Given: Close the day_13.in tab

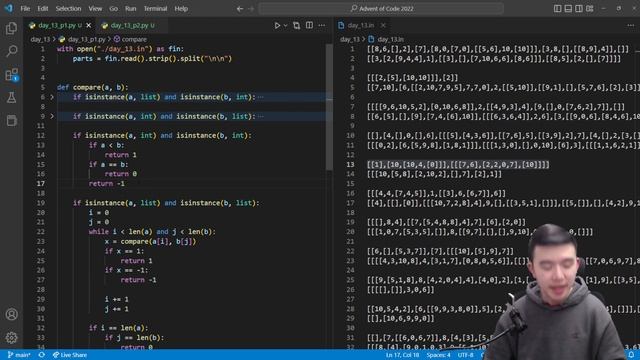Looking at the screenshot, I should (x=383, y=25).
